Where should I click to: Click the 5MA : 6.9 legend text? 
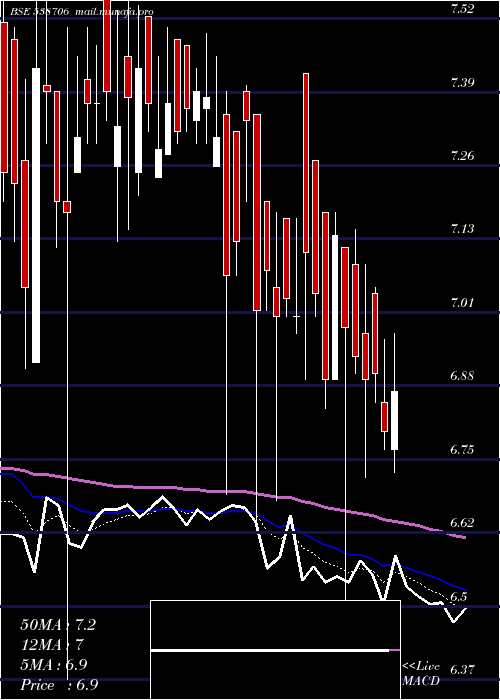pyautogui.click(x=54, y=665)
